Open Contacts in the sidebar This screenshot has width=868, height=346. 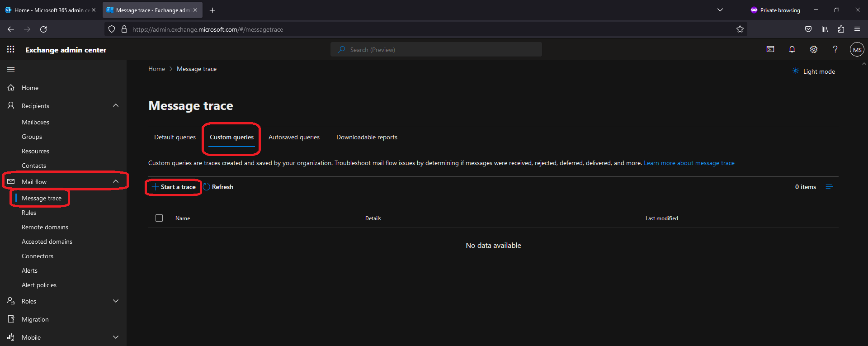pyautogui.click(x=34, y=166)
